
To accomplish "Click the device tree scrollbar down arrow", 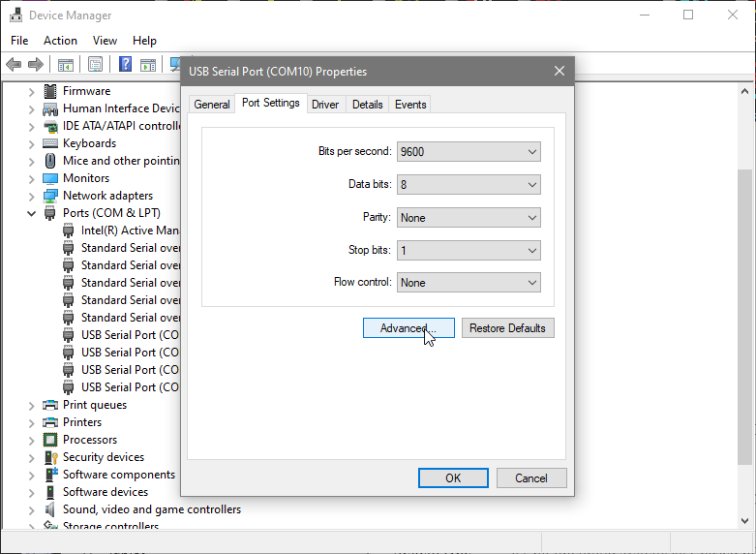I will click(x=744, y=520).
